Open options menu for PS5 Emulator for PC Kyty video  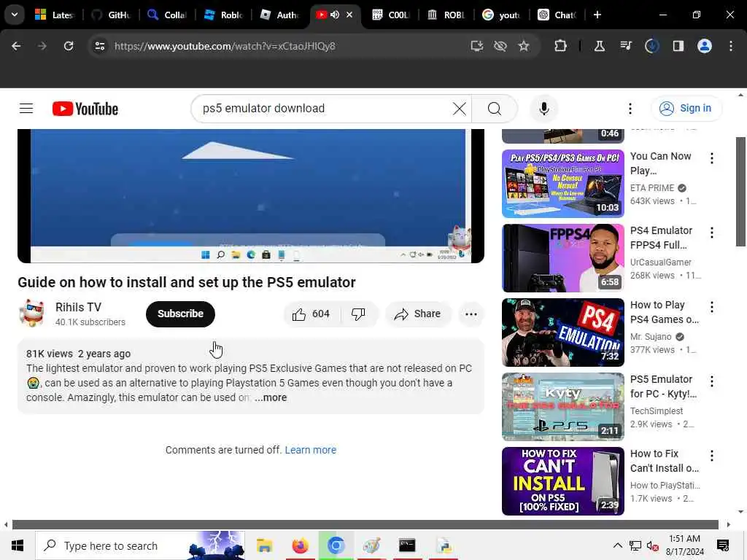pyautogui.click(x=712, y=381)
